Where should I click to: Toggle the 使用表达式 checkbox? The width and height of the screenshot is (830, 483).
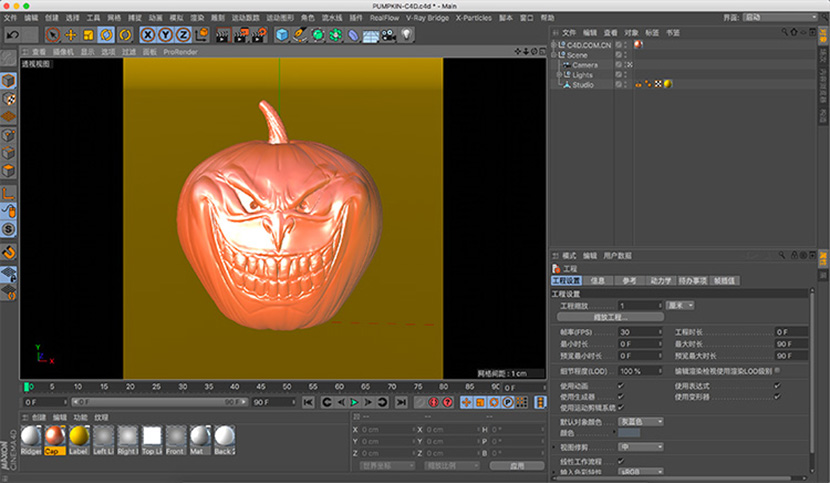tap(777, 386)
